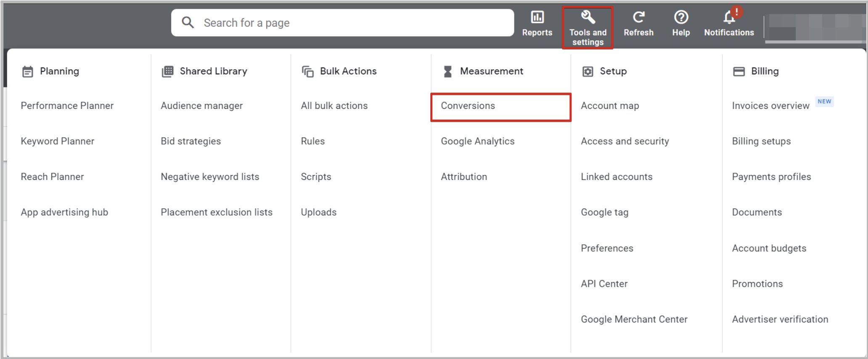Click the NEW badge beside Invoices overview
868x359 pixels.
tap(824, 101)
